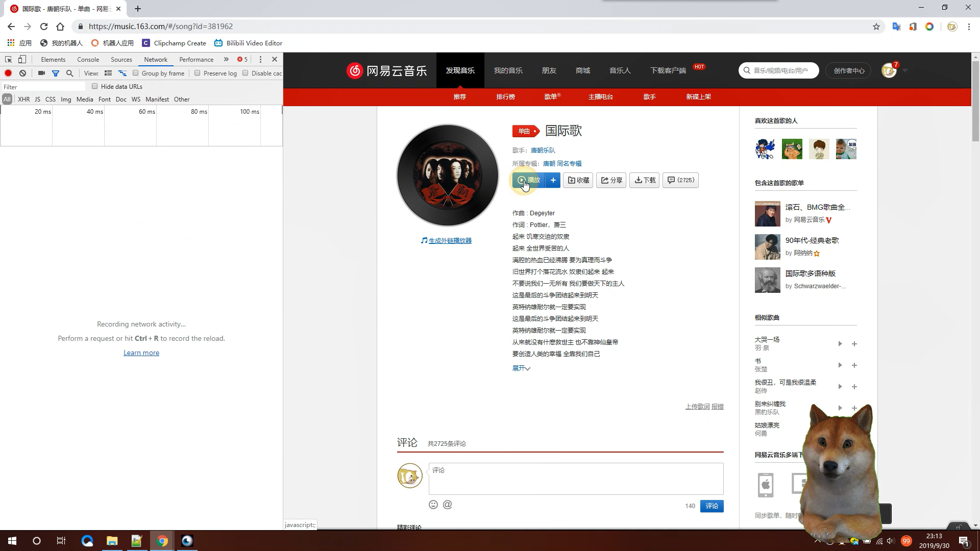This screenshot has height=551, width=980.
Task: Check the Hide data URLs checkbox
Action: pos(95,86)
